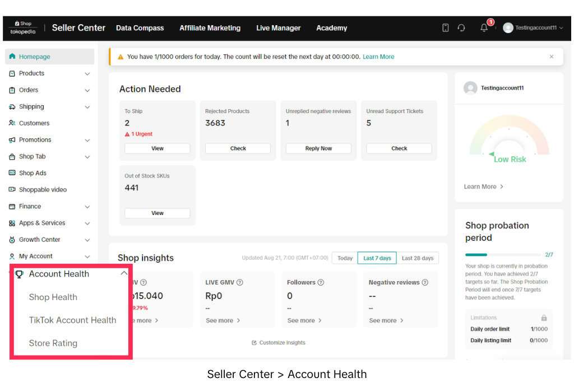Screen dimensions: 574x392
Task: Open the Data Compass top menu
Action: point(140,28)
